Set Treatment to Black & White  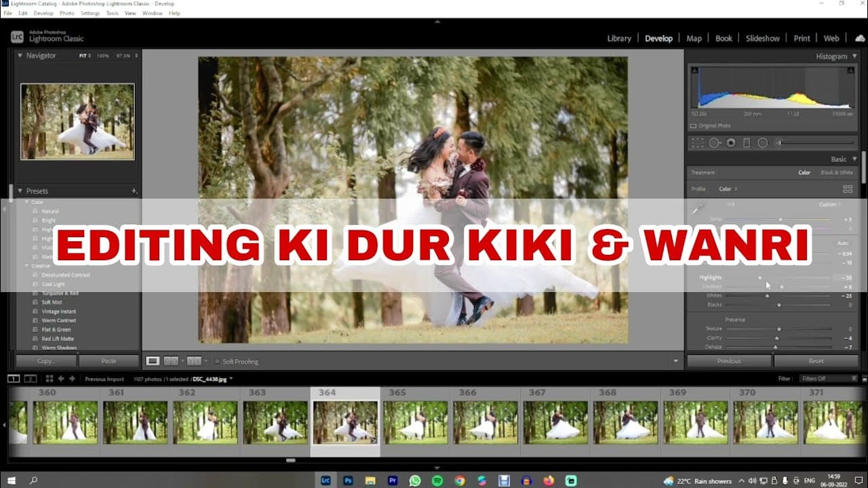(x=837, y=173)
